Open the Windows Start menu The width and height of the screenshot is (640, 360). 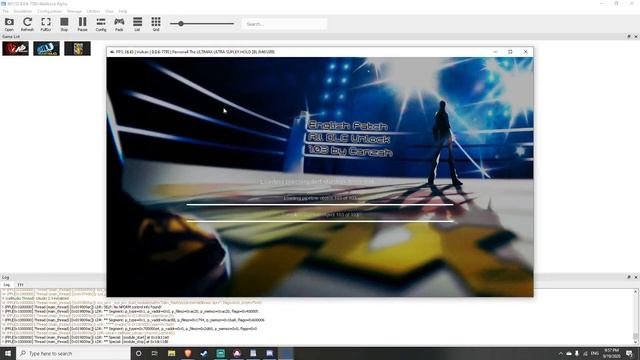pyautogui.click(x=8, y=353)
